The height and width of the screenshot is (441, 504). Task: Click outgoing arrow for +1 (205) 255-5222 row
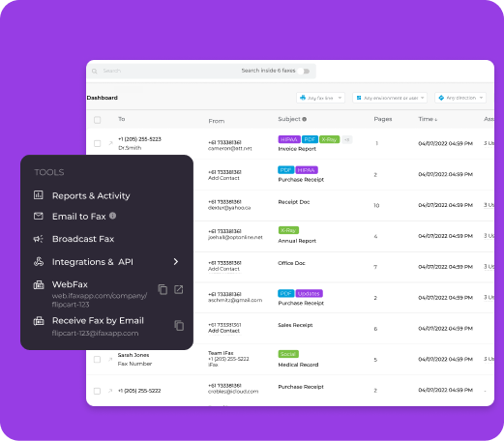(110, 391)
